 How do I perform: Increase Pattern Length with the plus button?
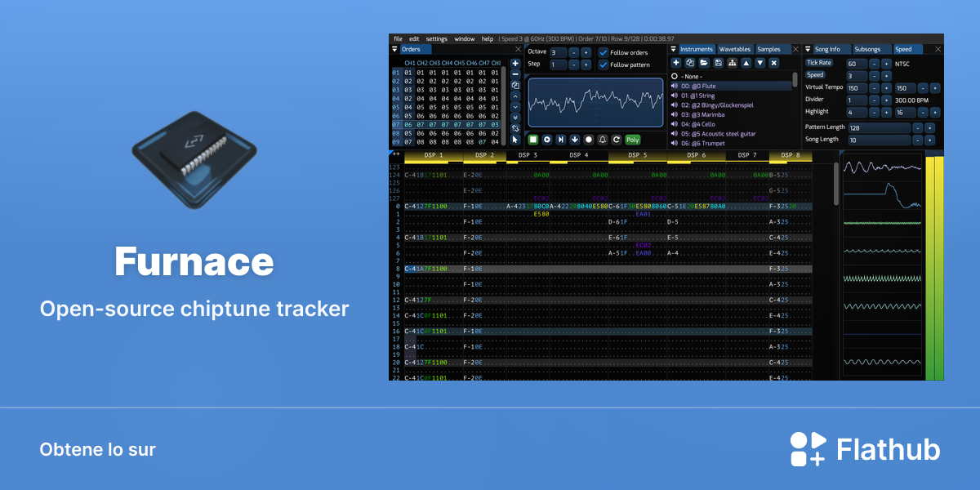click(x=929, y=127)
